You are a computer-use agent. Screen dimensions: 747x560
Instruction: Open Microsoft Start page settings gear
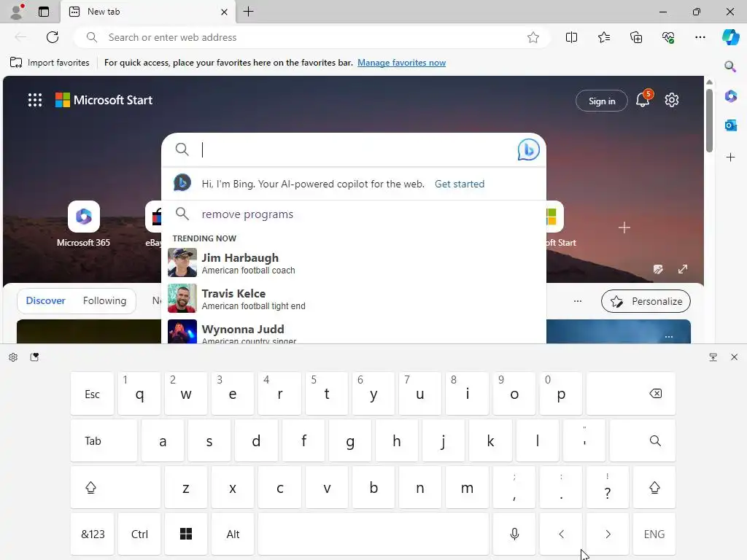point(672,100)
